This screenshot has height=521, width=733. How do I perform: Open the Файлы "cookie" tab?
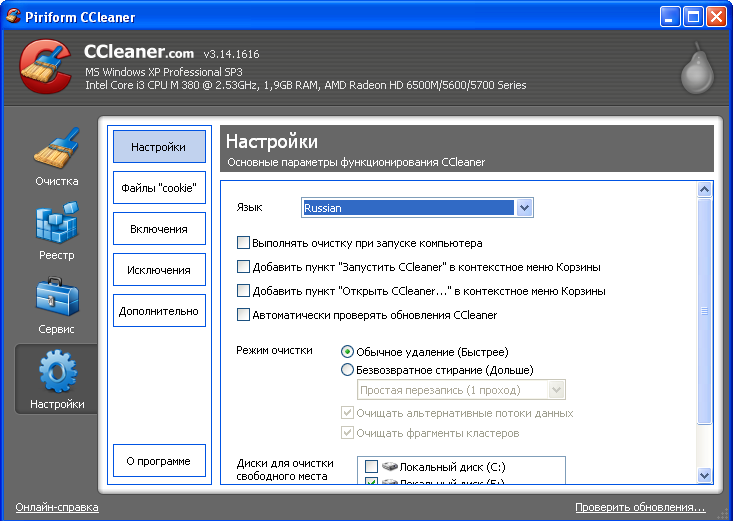(x=159, y=188)
